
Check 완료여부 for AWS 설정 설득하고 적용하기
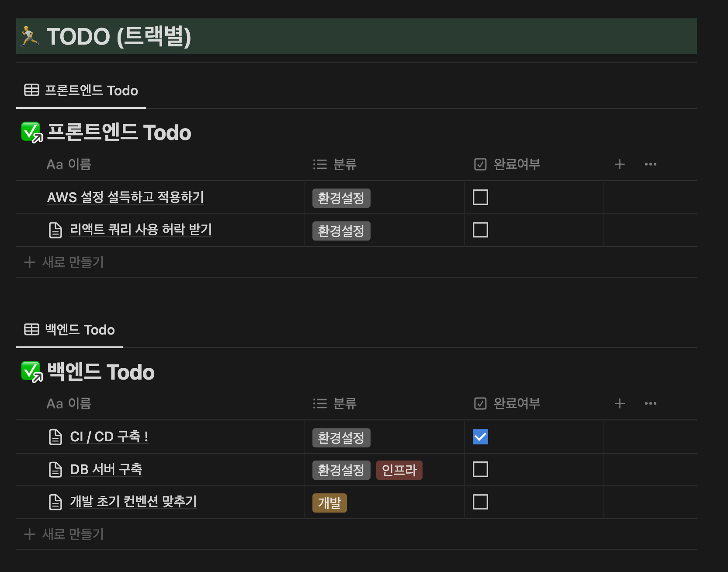(x=480, y=197)
